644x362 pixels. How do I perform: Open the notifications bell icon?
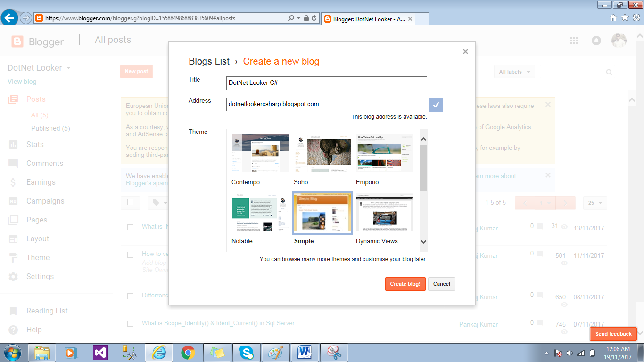(x=596, y=41)
